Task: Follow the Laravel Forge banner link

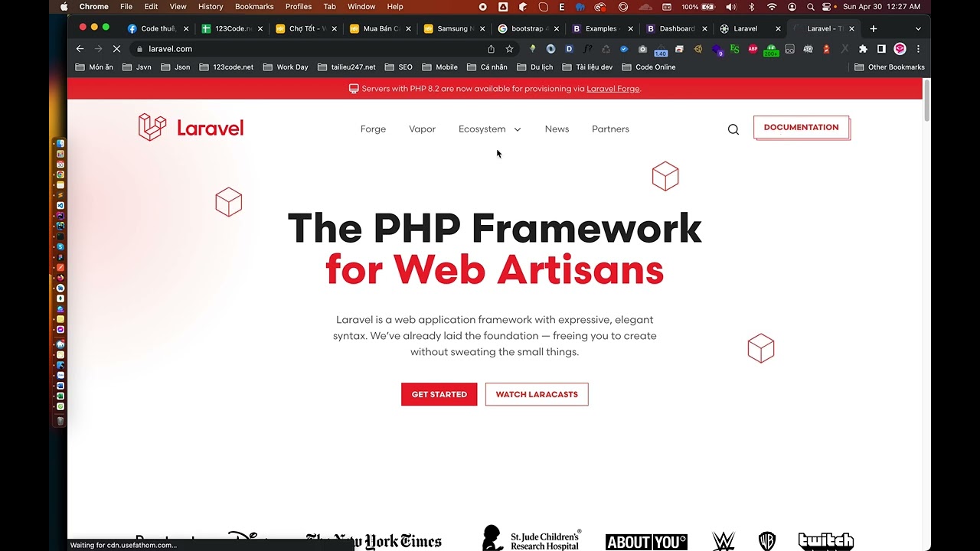Action: [x=612, y=89]
